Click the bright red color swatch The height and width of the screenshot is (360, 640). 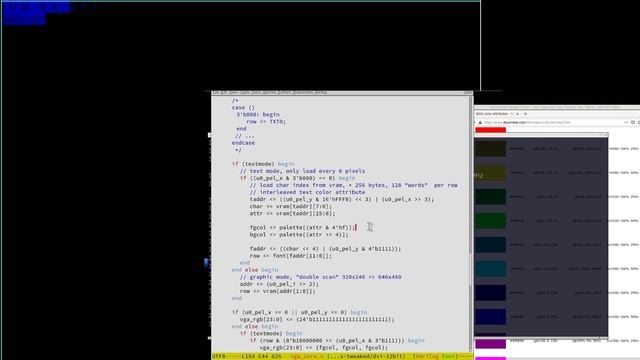[x=490, y=130]
